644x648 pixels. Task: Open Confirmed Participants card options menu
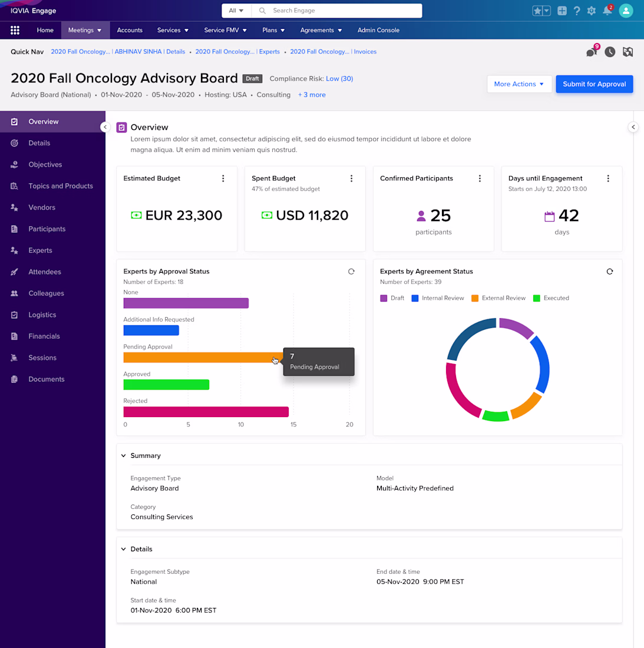[480, 178]
